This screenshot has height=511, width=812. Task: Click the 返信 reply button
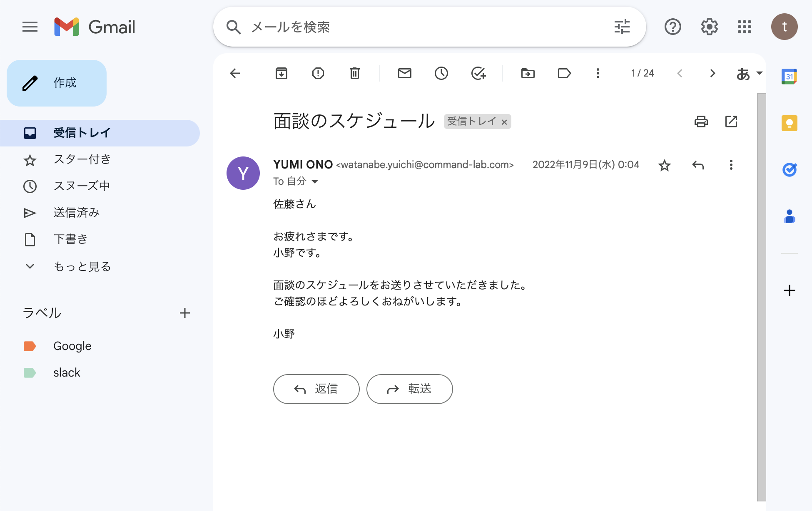(x=316, y=389)
